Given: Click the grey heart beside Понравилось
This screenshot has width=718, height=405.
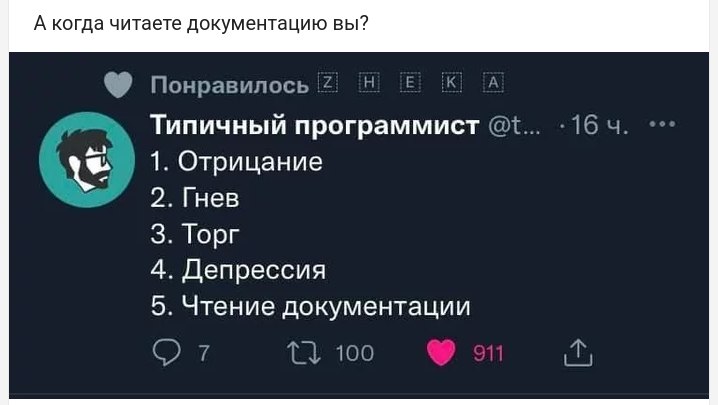Looking at the screenshot, I should pyautogui.click(x=119, y=87).
